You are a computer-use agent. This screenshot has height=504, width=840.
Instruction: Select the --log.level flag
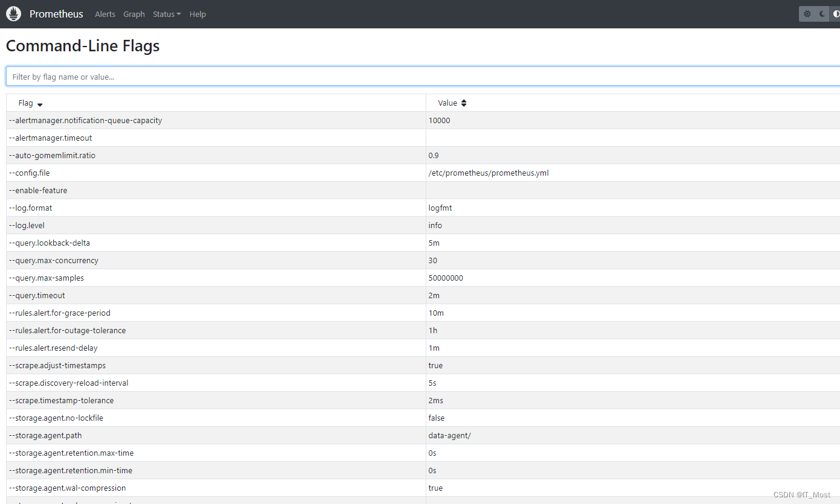point(27,226)
